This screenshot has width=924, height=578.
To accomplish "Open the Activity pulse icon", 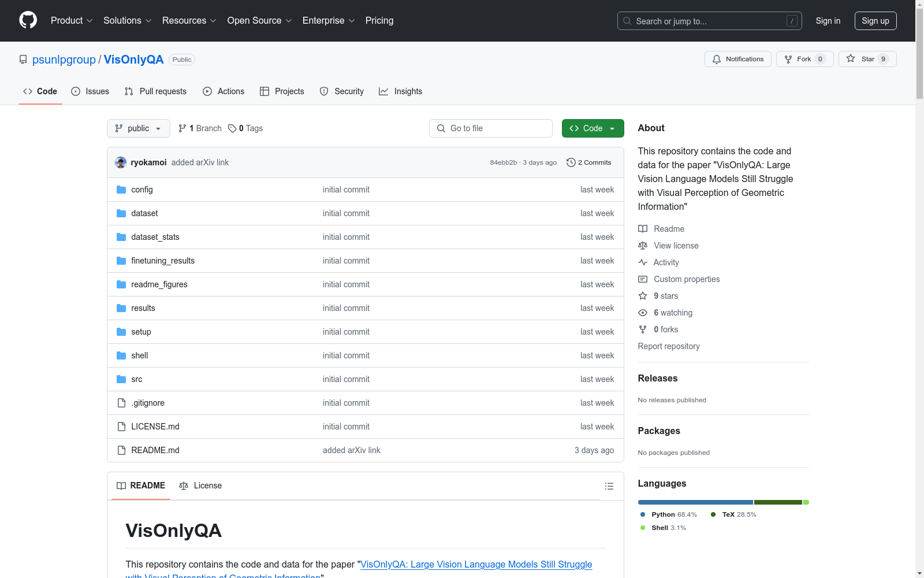I will click(643, 262).
